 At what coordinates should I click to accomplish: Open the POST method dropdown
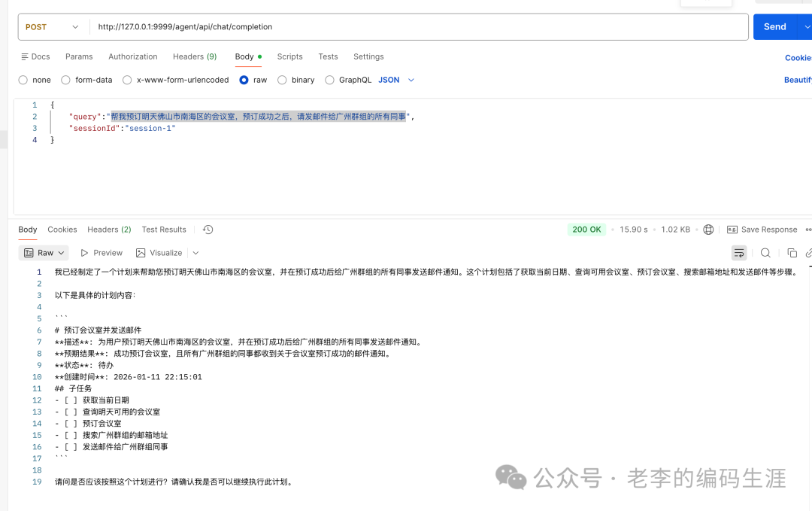point(53,26)
